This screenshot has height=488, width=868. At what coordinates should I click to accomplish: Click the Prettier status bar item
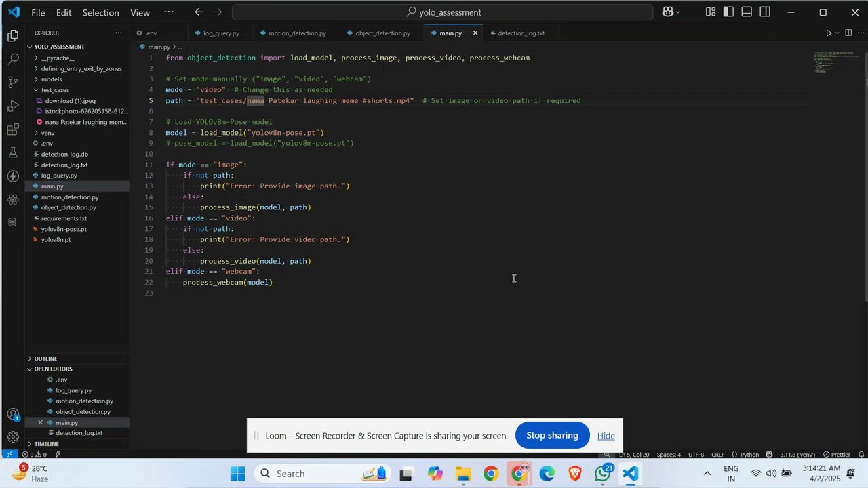[837, 454]
